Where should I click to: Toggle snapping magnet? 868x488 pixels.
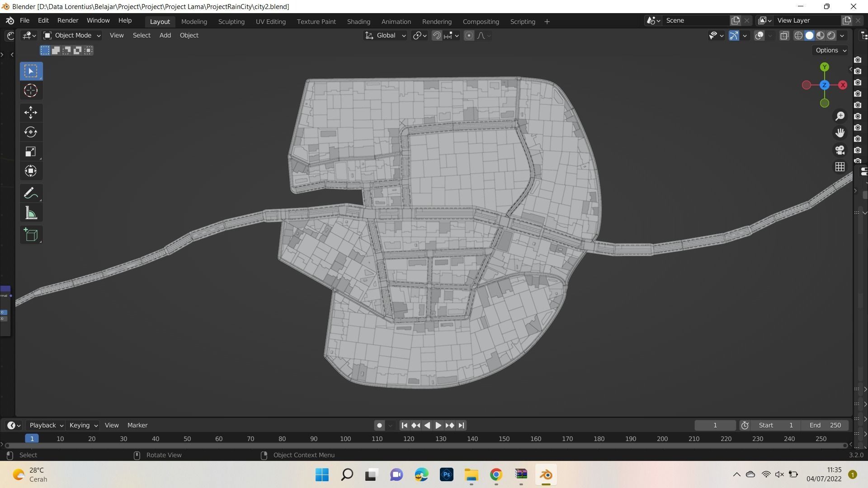tap(437, 35)
